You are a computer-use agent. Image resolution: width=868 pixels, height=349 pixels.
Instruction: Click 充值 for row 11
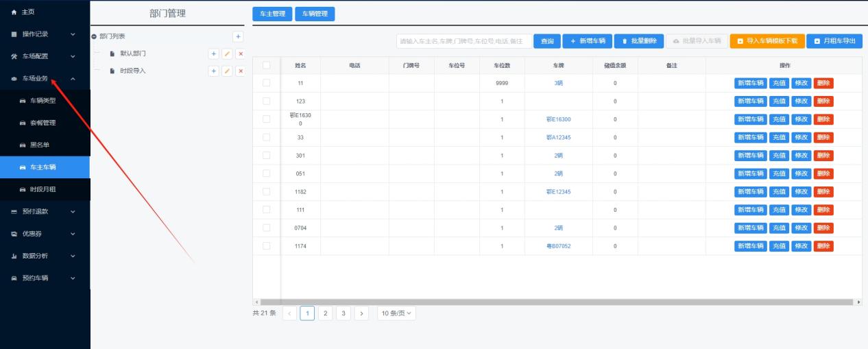(x=779, y=83)
